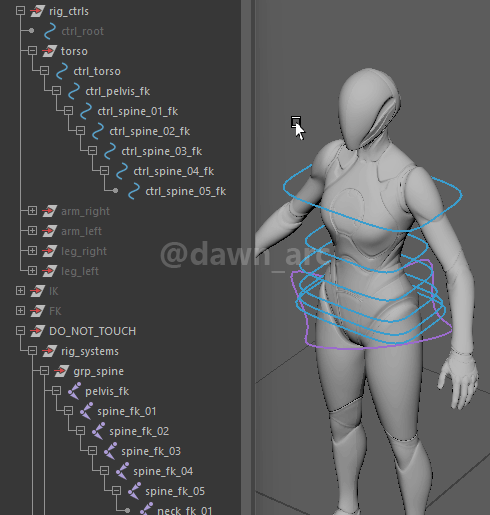This screenshot has height=515, width=490.
Task: Expand the IK group
Action: pyautogui.click(x=20, y=291)
